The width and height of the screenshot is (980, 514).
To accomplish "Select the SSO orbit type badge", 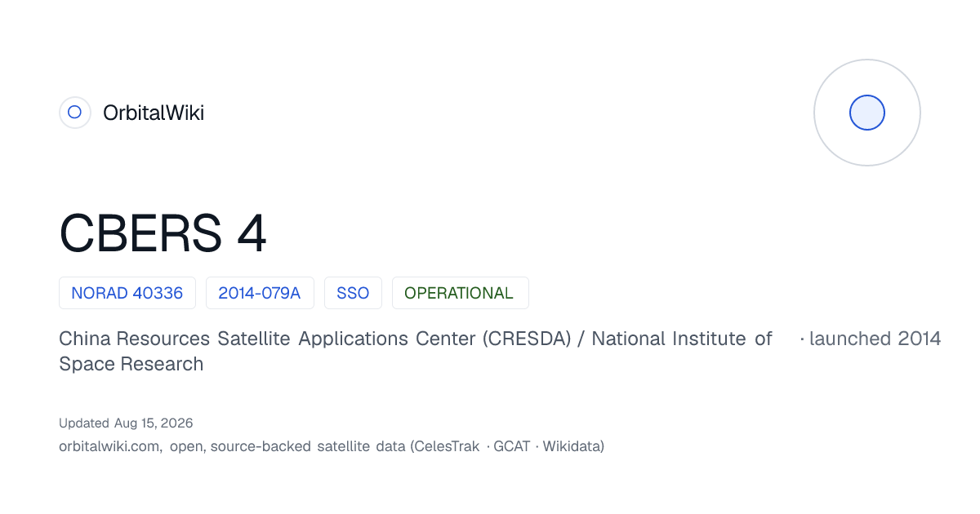I will click(353, 293).
